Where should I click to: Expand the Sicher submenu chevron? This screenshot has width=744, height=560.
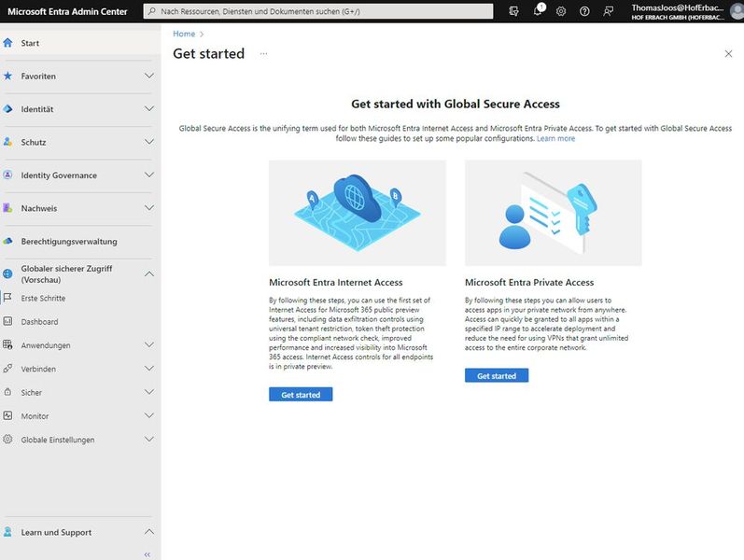[x=149, y=392]
